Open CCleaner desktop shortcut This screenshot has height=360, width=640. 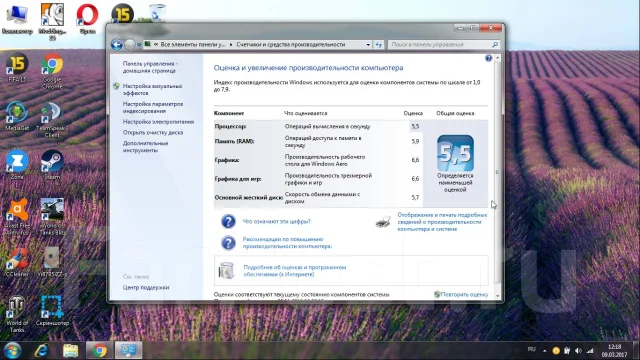coord(17,262)
